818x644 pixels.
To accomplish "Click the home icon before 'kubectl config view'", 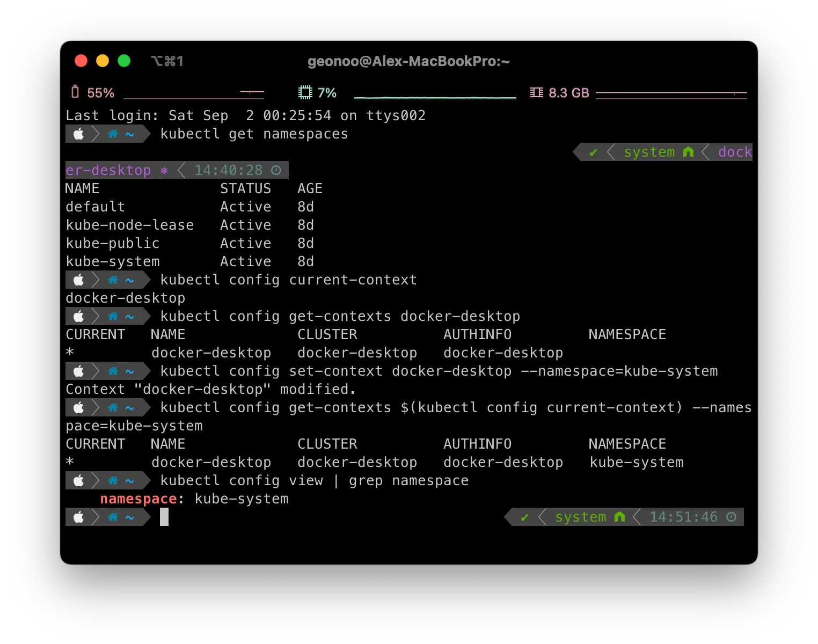I will pyautogui.click(x=113, y=481).
